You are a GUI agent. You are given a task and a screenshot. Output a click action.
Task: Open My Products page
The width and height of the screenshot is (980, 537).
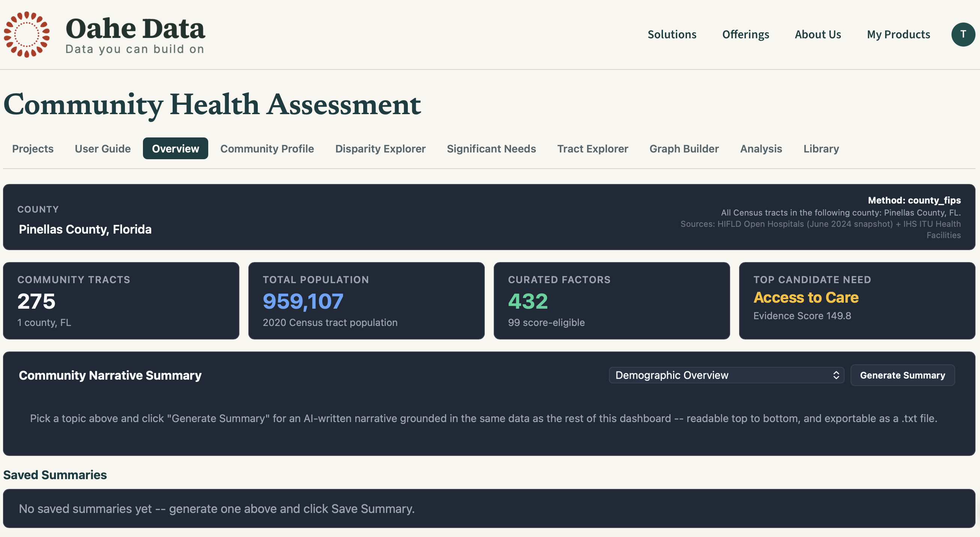coord(898,34)
